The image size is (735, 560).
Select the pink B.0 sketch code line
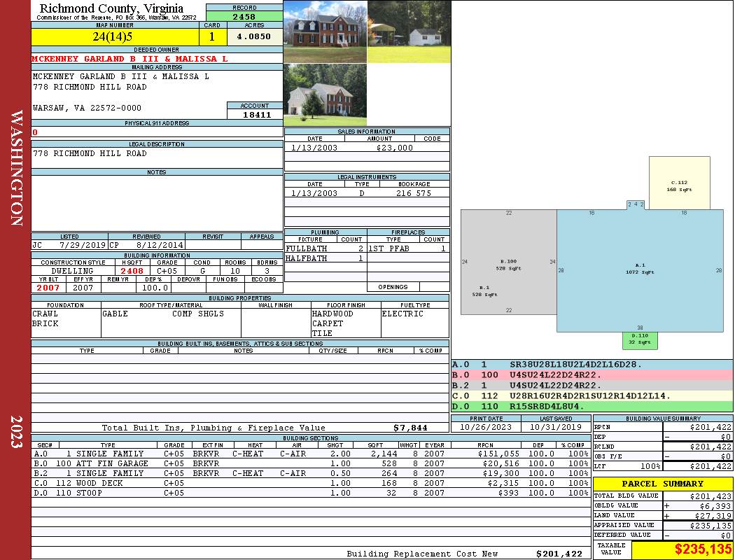tap(591, 375)
